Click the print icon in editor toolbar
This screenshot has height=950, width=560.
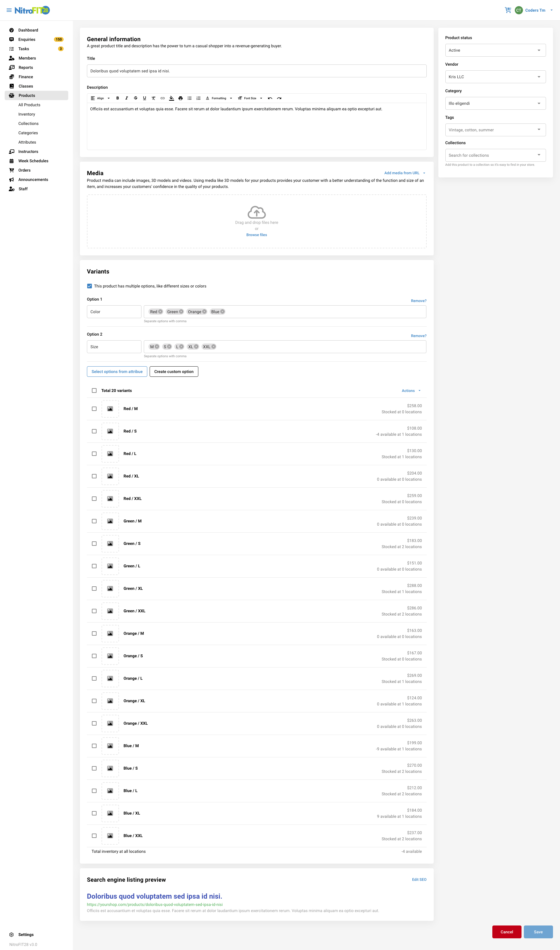click(180, 98)
